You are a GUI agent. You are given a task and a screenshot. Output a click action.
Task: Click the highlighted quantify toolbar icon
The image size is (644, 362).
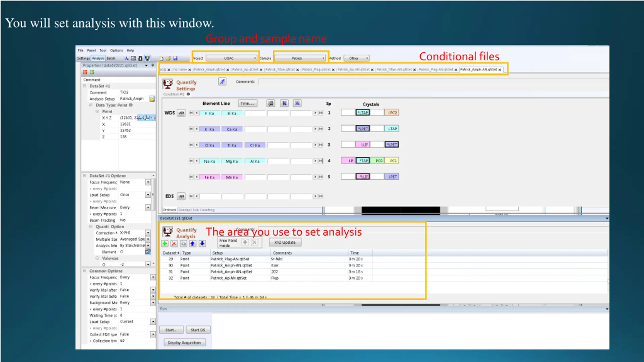[x=147, y=58]
